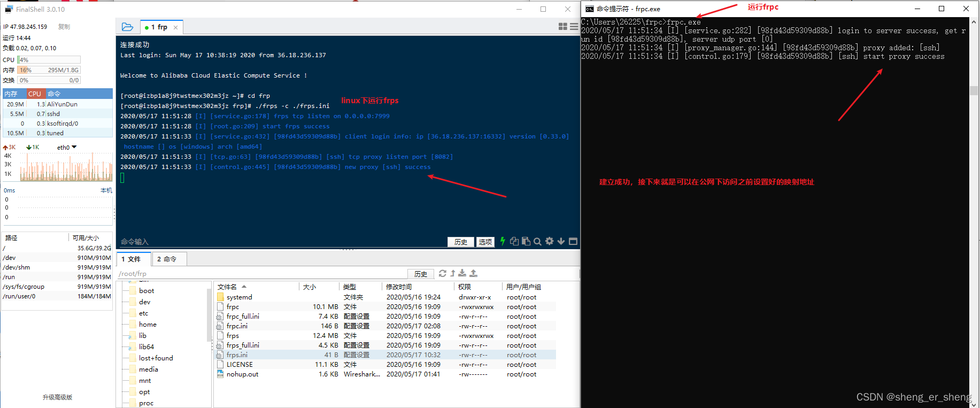The image size is (980, 408).
Task: Click the green lightning quick command icon
Action: point(503,241)
